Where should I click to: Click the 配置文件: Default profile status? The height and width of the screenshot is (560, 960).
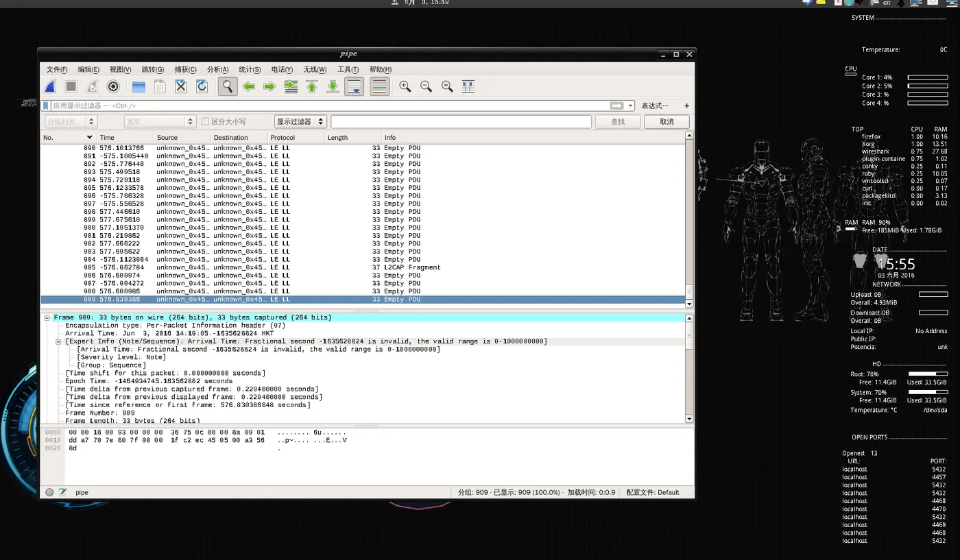coord(653,492)
